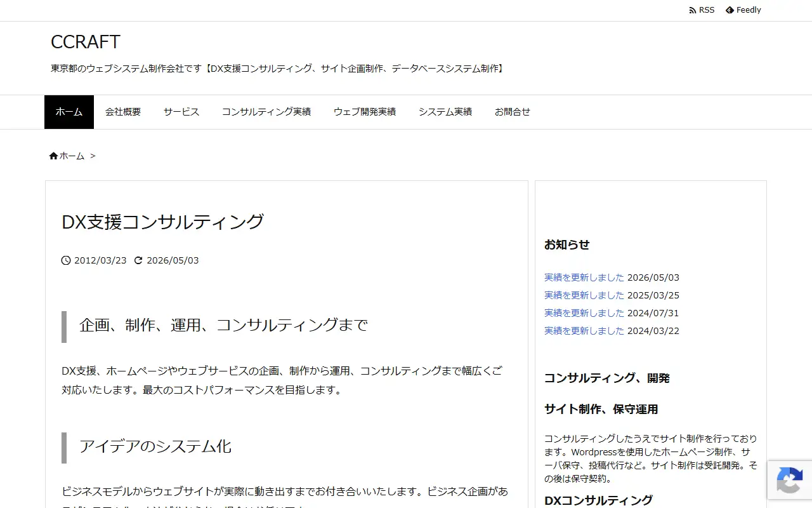Viewport: 812px width, 508px height.
Task: Select ウェブ開発実績 in the navigation bar
Action: (x=365, y=112)
